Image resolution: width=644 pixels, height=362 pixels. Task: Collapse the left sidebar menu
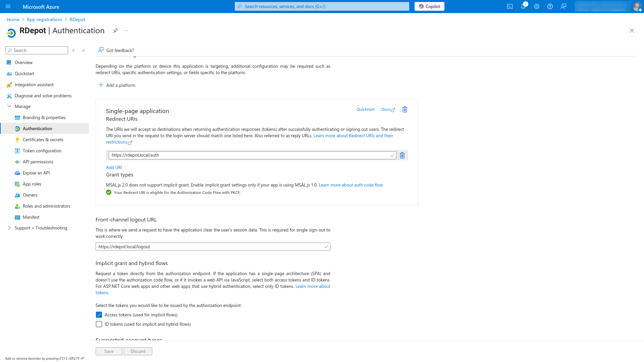[x=84, y=51]
